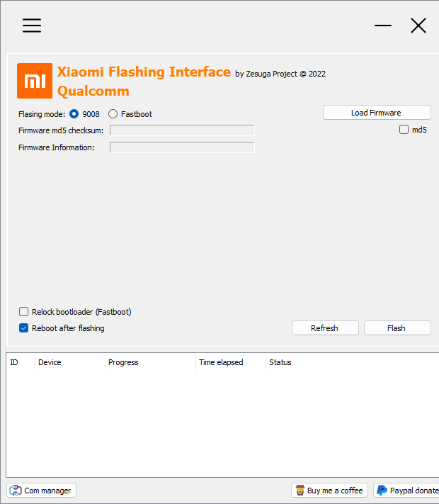The height and width of the screenshot is (504, 439).
Task: Click the Refresh button
Action: point(325,328)
